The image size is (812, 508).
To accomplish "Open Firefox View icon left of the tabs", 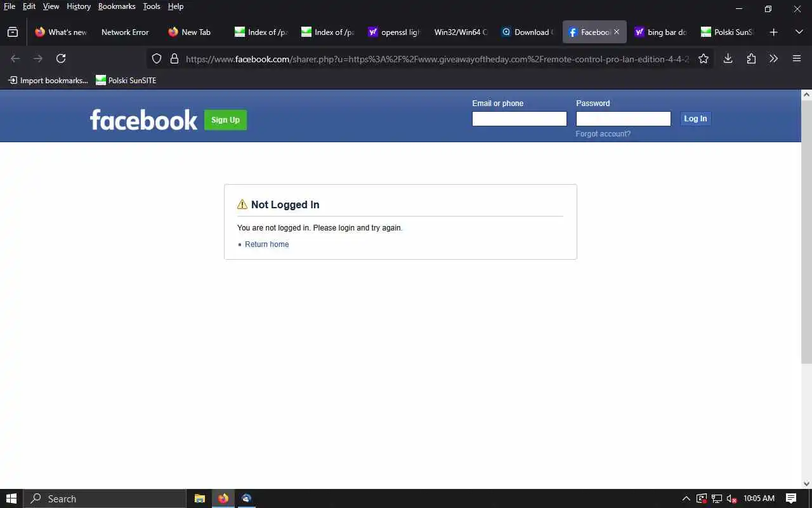I will (13, 32).
